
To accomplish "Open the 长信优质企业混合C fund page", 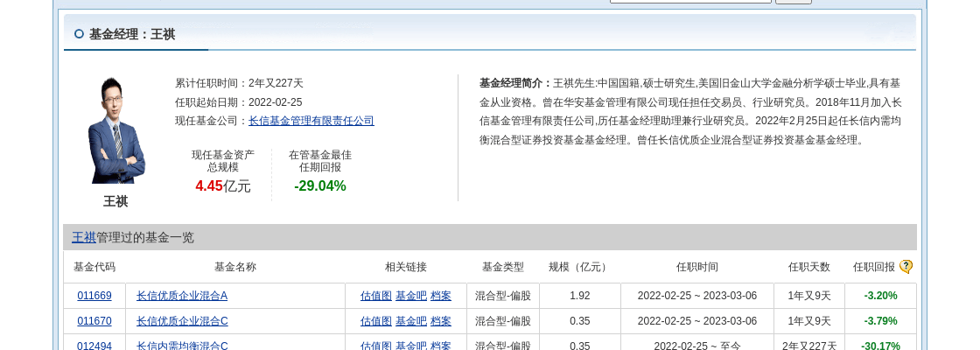I will pos(182,321).
